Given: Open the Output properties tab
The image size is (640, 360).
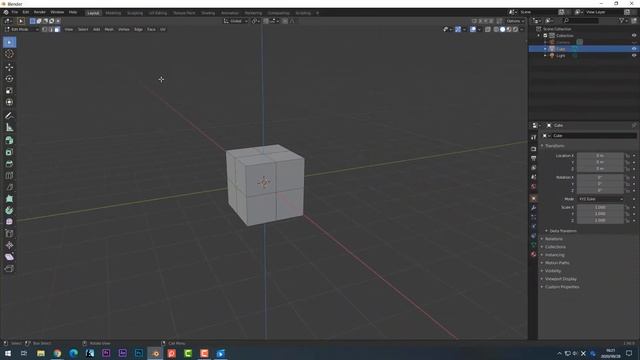Looking at the screenshot, I should (533, 158).
